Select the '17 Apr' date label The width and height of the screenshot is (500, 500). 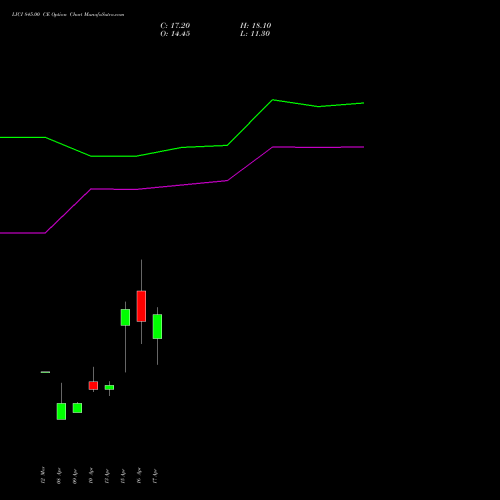click(x=155, y=476)
